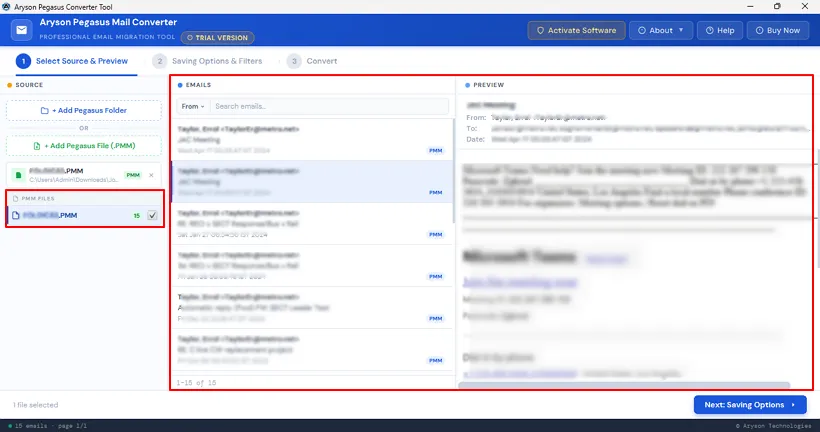Click the email list vertical scrollbar
This screenshot has width=820, height=432.
coord(454,173)
